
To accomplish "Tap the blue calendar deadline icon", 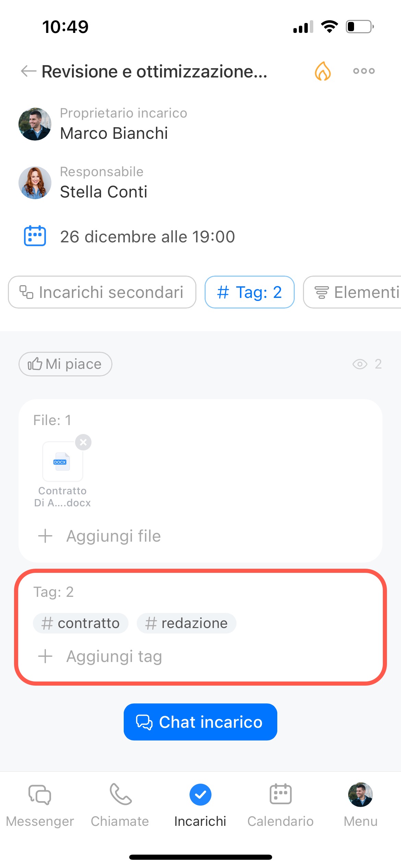I will coord(35,236).
